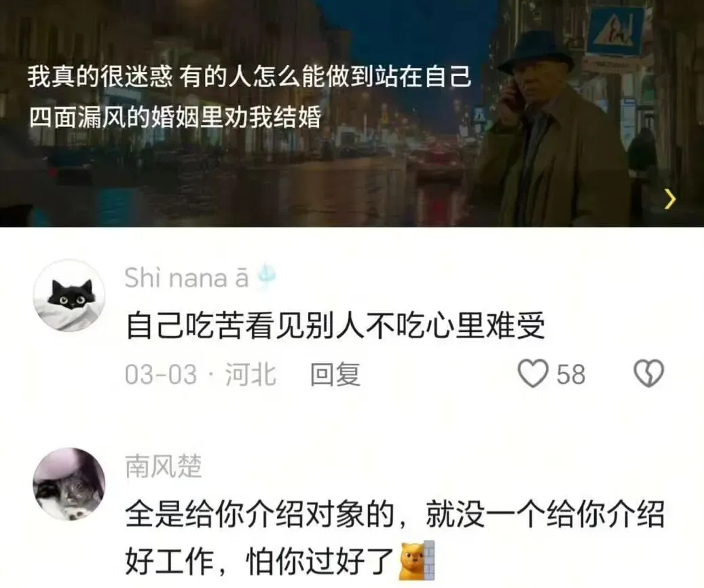Screen dimensions: 704x588
Task: Reply to Shi nana's comment via 回复
Action: (x=335, y=373)
